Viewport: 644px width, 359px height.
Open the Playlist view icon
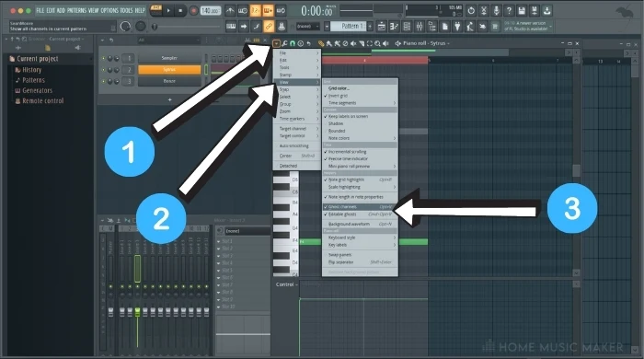[x=382, y=27]
